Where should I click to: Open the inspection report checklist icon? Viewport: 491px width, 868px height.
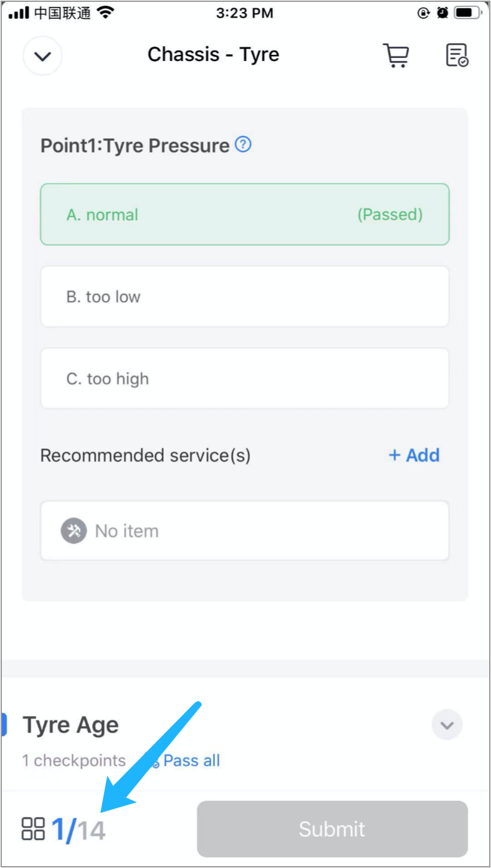click(457, 55)
